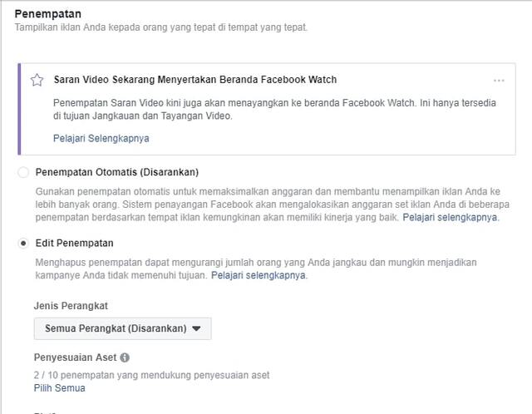Click the 2 / 10 penempatan count text
The image size is (532, 414).
pos(151,375)
